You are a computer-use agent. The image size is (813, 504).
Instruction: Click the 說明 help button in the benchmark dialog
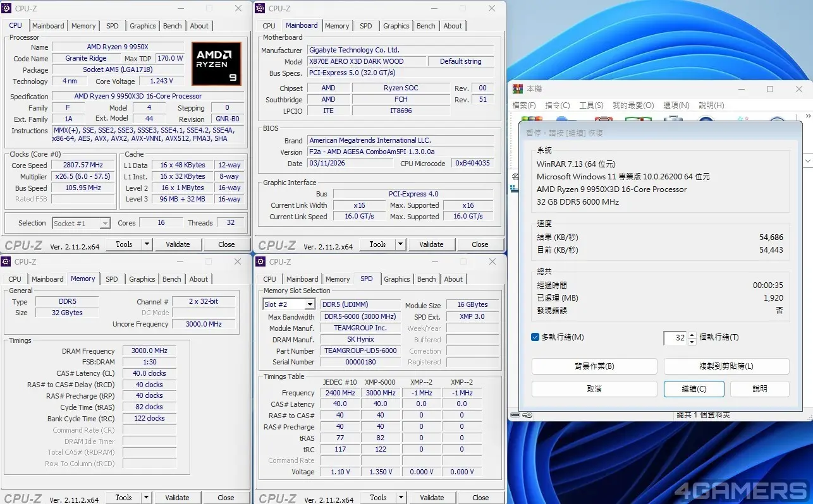(x=760, y=389)
